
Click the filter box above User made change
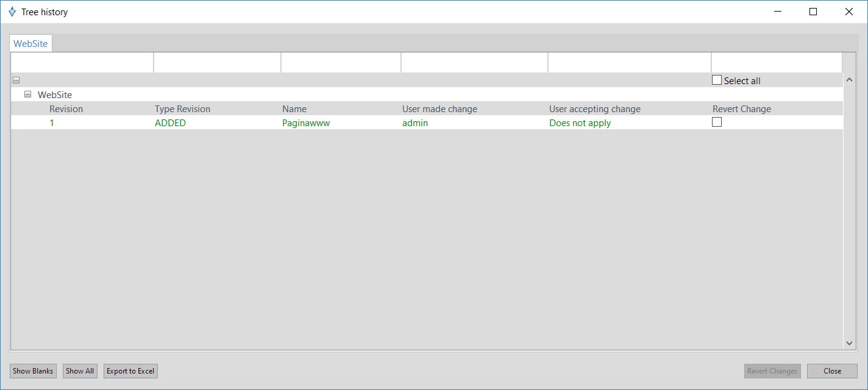(x=474, y=63)
